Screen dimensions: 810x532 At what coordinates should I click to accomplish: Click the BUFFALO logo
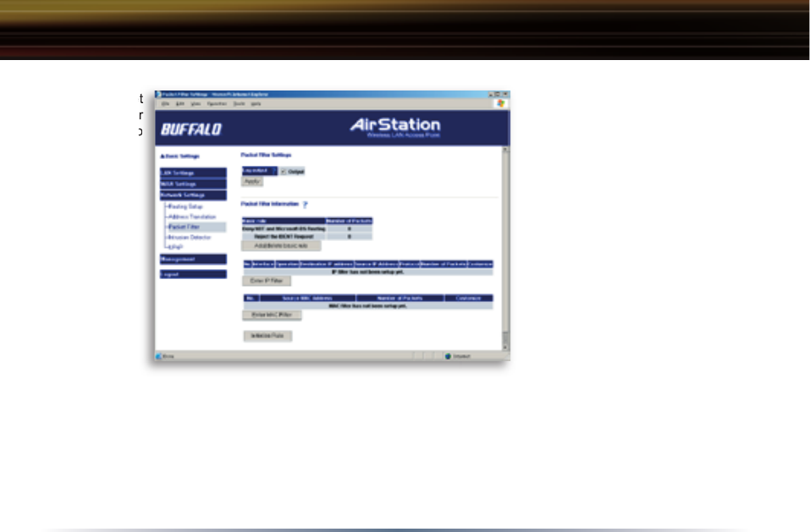click(190, 129)
